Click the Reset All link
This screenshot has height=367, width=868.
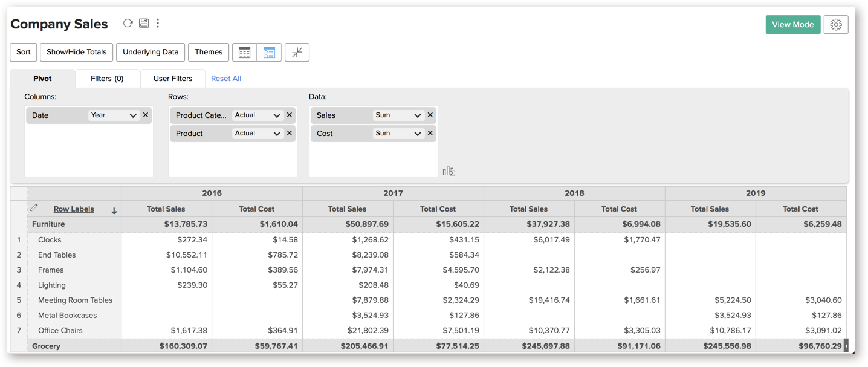226,79
